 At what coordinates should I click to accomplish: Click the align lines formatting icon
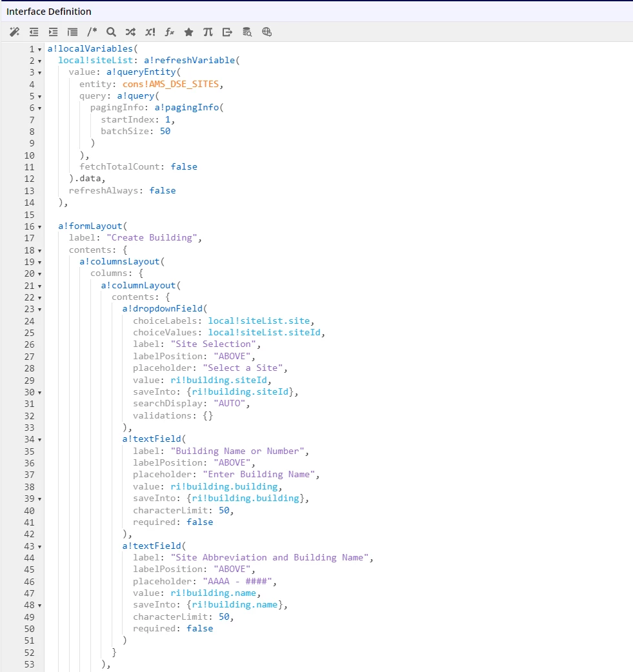pos(72,32)
